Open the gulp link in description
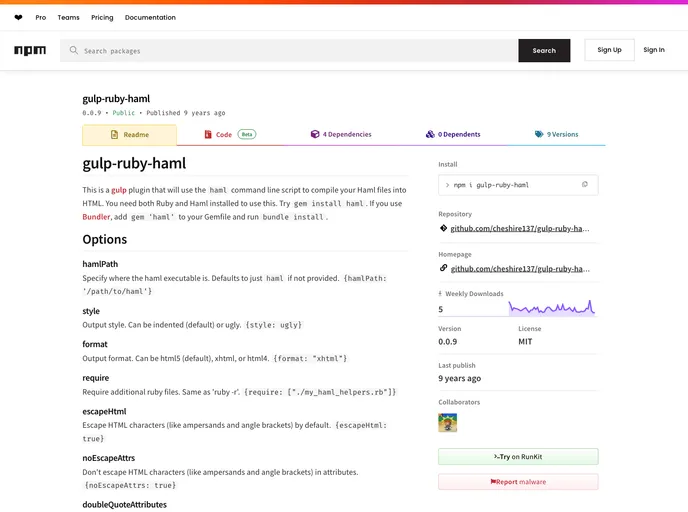Screen dimensions: 688x512 118,190
